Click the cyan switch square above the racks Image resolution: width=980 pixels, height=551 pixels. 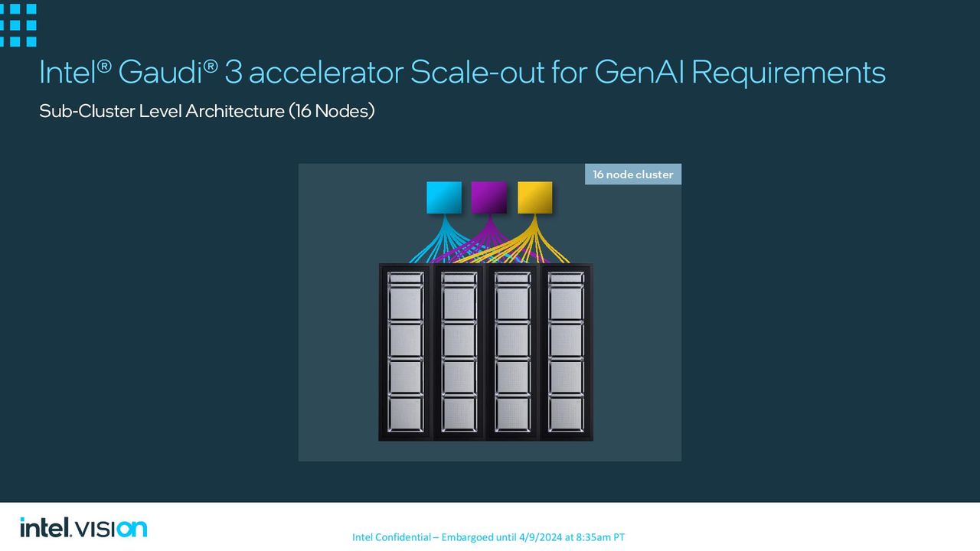pos(444,197)
